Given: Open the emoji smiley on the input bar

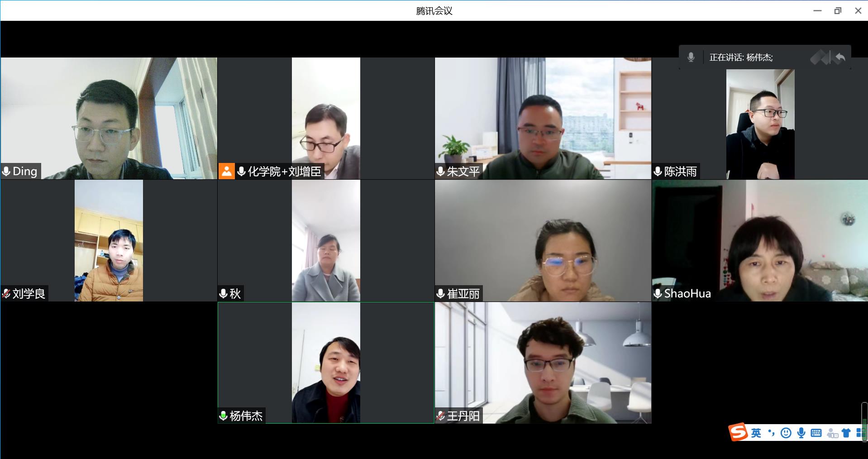Looking at the screenshot, I should (x=786, y=433).
